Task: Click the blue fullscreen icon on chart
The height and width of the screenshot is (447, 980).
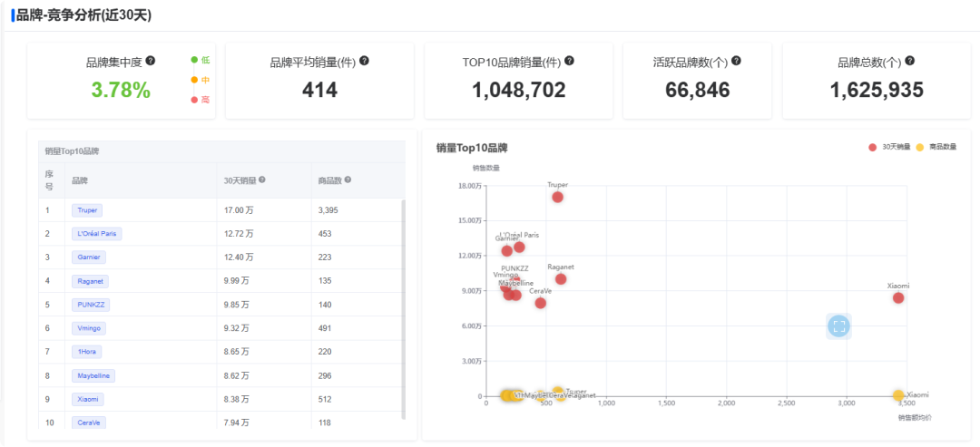Action: 838,326
